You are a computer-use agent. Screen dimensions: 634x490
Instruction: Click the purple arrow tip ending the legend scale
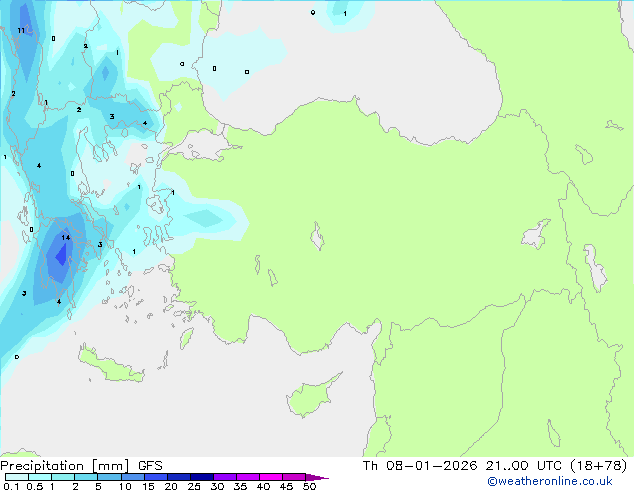(x=317, y=477)
